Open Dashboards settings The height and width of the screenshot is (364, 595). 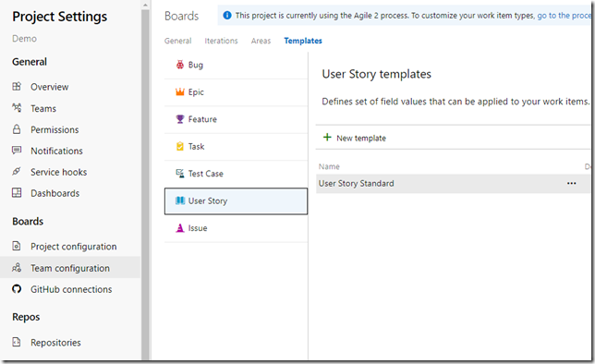pos(55,194)
